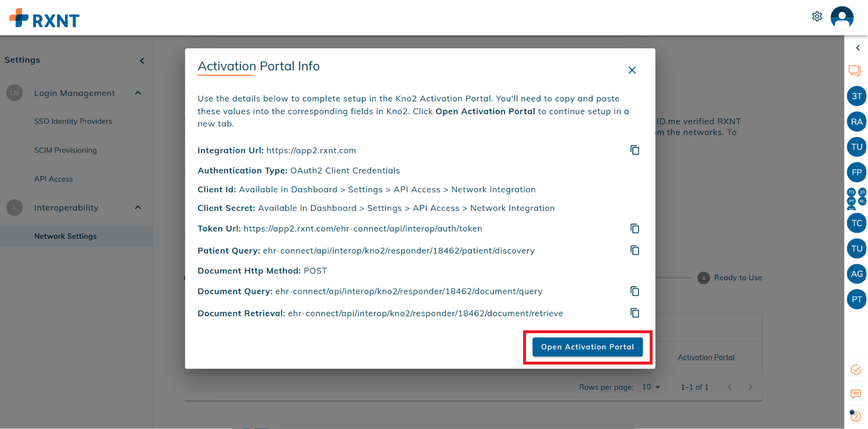Open the chat bubbles icon in the right panel
Image resolution: width=868 pixels, height=429 pixels.
point(855,71)
